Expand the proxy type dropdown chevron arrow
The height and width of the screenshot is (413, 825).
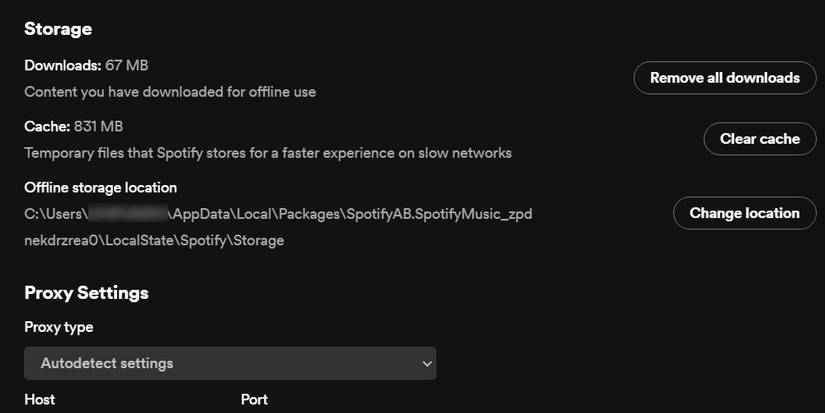pos(426,363)
